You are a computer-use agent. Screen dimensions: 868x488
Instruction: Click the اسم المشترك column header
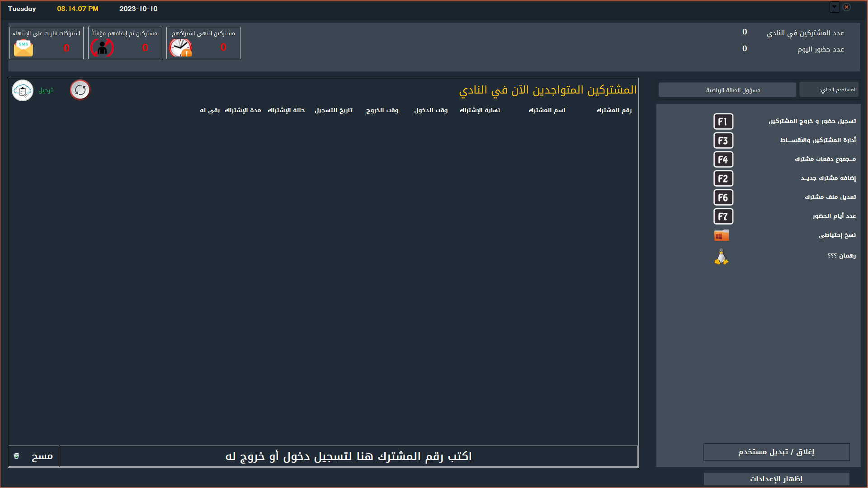click(x=547, y=110)
